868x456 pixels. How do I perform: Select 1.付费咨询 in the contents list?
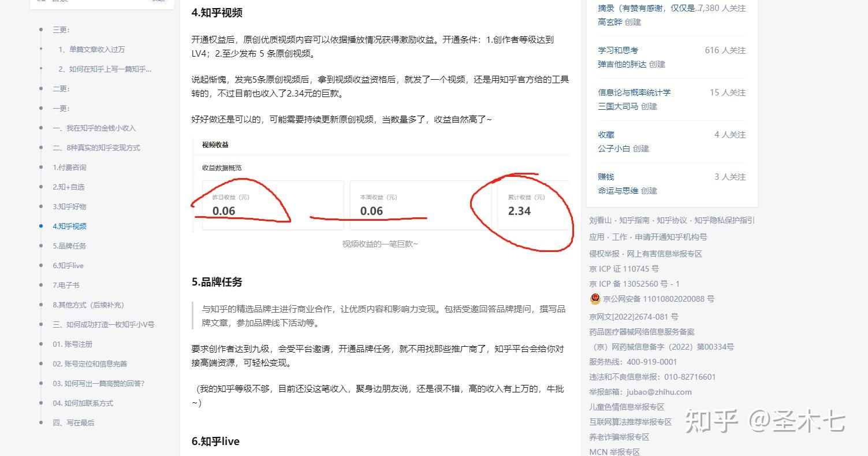pyautogui.click(x=69, y=167)
